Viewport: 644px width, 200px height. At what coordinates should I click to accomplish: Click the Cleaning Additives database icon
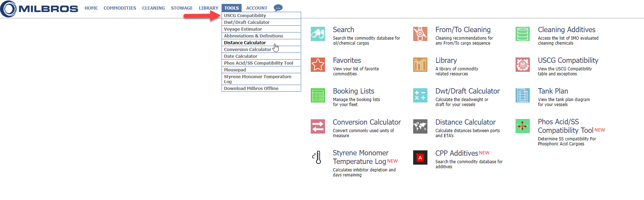click(522, 34)
